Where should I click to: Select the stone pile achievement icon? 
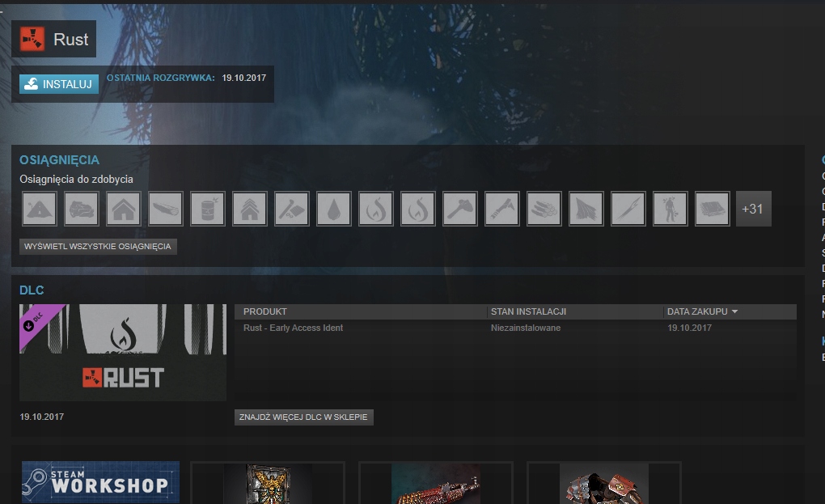(82, 209)
